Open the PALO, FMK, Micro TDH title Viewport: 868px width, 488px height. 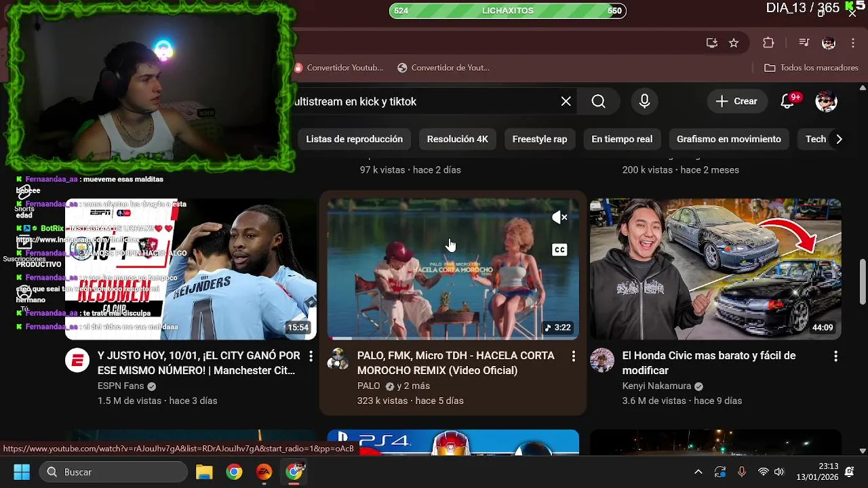pos(456,363)
